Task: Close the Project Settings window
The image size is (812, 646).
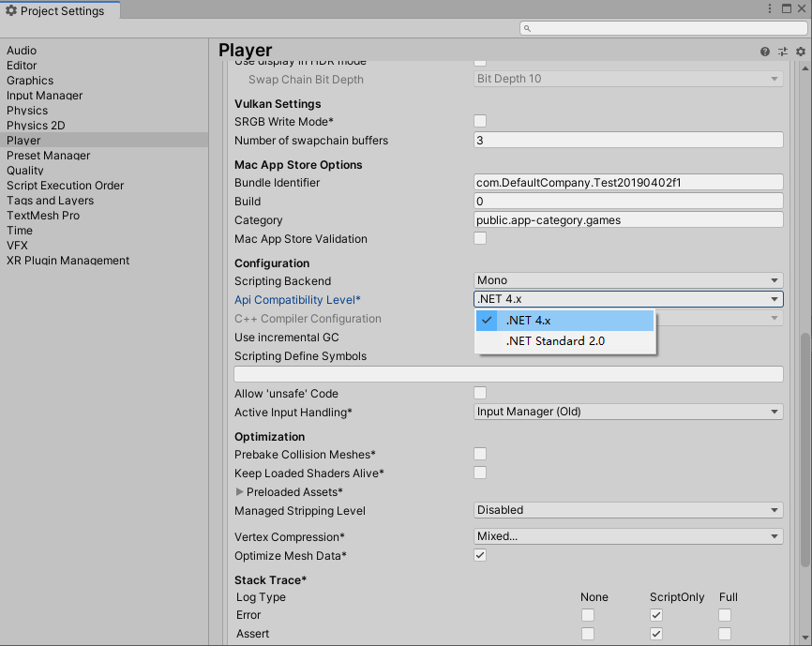Action: (x=801, y=10)
